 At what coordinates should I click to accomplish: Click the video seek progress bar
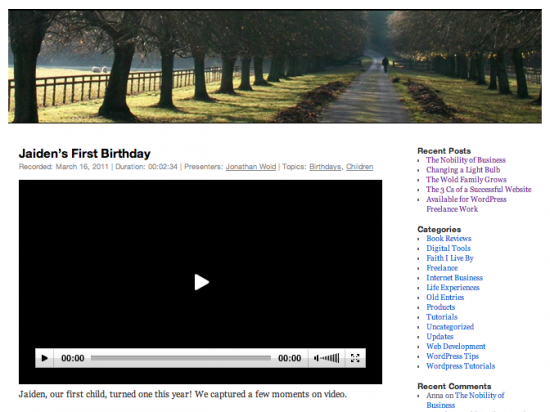click(181, 358)
